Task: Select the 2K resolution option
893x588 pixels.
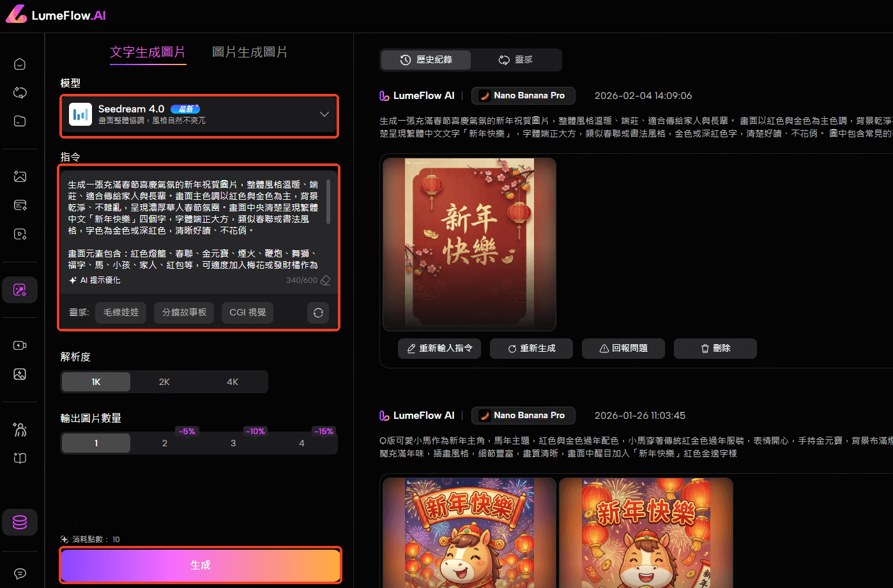Action: pos(164,381)
